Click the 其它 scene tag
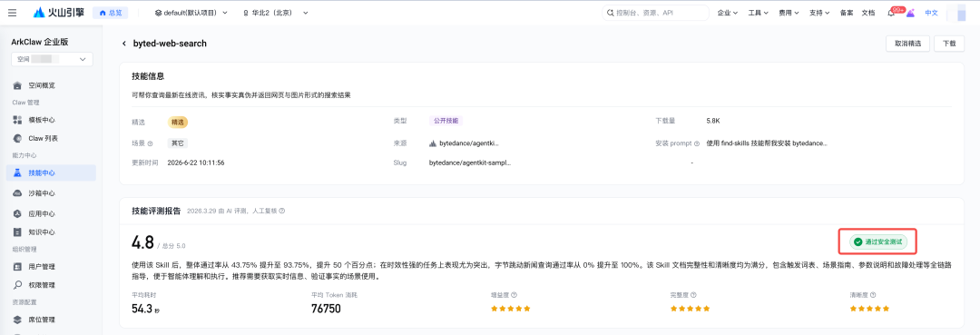The width and height of the screenshot is (980, 335). pyautogui.click(x=178, y=143)
